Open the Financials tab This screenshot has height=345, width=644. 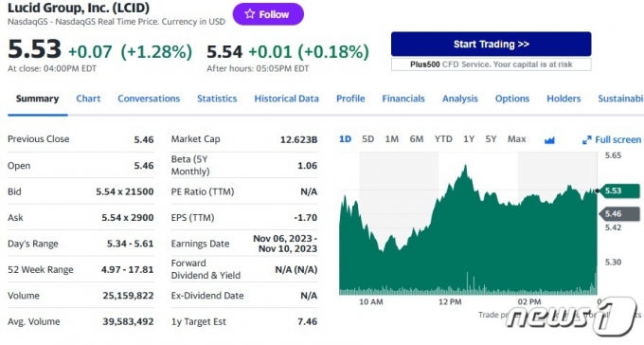point(403,99)
